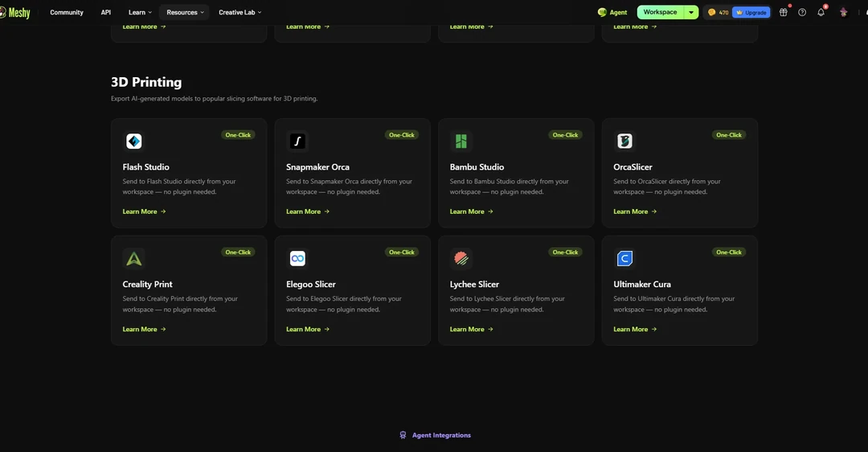Viewport: 868px width, 452px height.
Task: Expand the Learn menu
Action: tap(140, 12)
